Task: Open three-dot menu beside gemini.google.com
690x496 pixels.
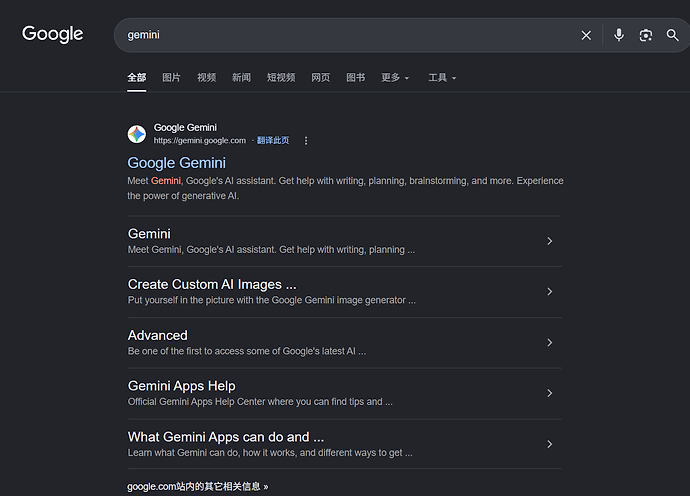Action: pos(306,140)
